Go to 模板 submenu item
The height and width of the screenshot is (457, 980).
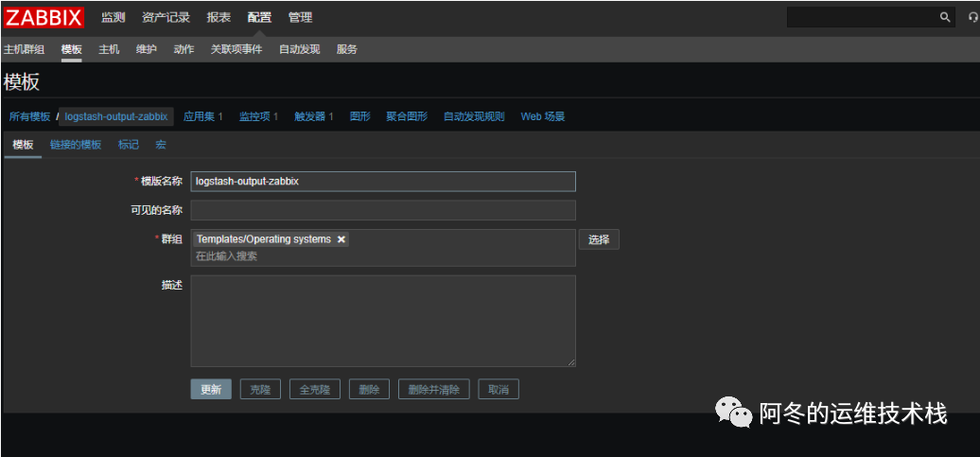(x=71, y=49)
